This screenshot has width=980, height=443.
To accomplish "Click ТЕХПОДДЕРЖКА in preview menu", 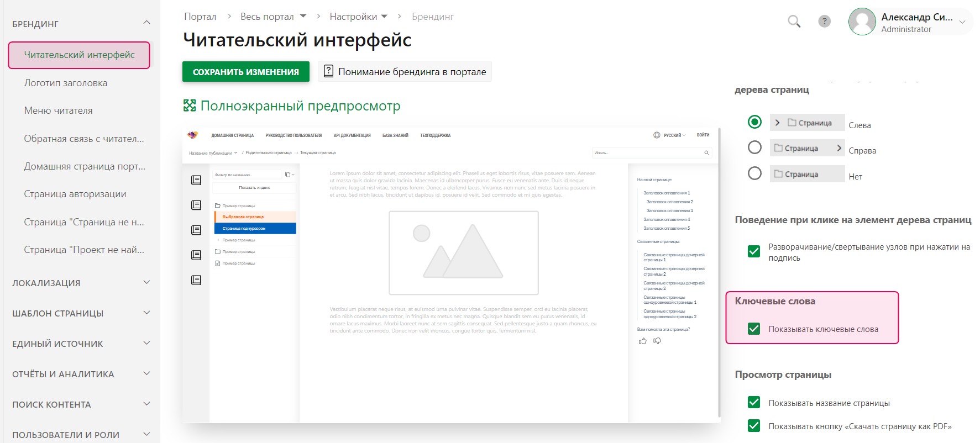I will pos(436,135).
